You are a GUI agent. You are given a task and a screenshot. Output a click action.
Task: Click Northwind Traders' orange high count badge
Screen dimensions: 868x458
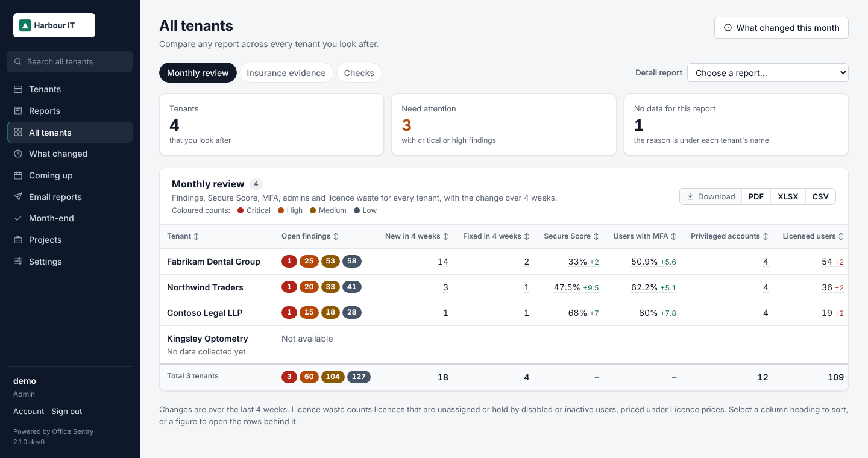[309, 287]
